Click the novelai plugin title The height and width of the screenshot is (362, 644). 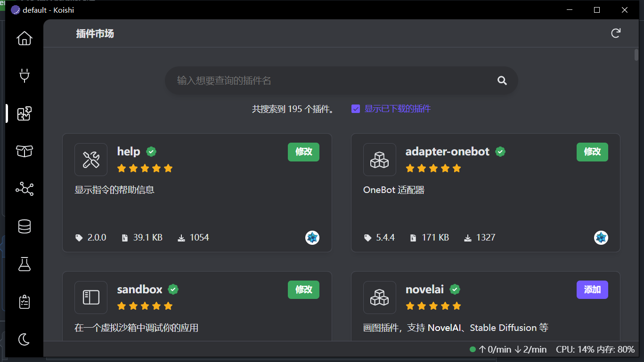point(425,290)
